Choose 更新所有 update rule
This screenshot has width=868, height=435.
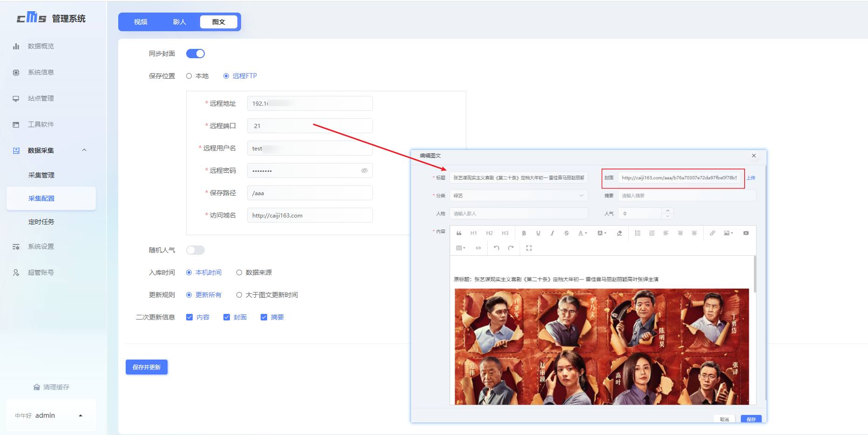pos(204,295)
